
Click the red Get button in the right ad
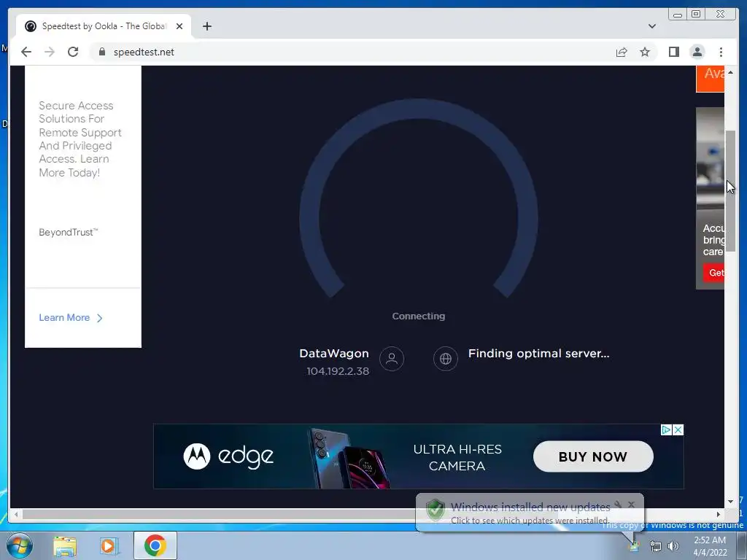tap(713, 273)
